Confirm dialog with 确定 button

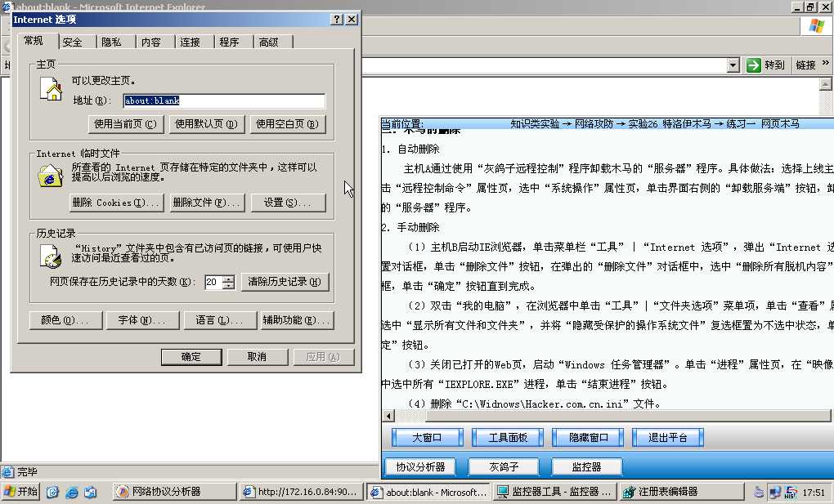coord(191,357)
